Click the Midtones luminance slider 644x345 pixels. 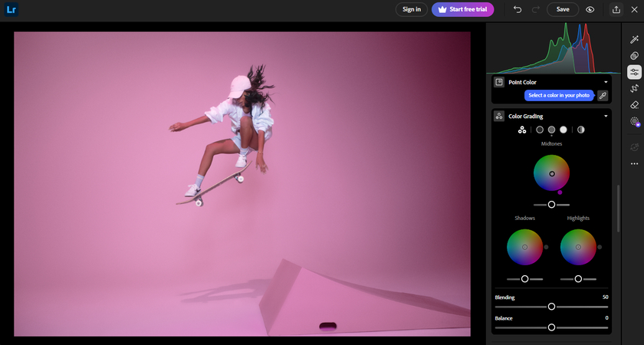tap(551, 205)
